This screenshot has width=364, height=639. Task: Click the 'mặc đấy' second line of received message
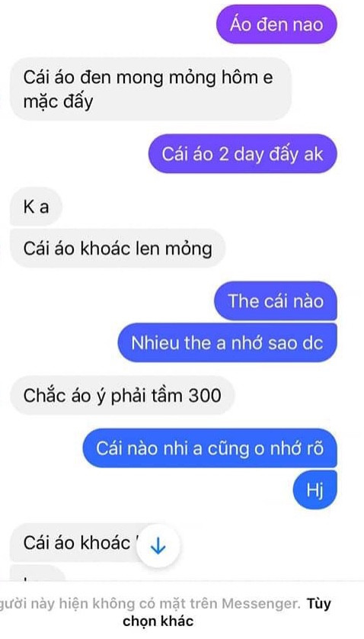tap(58, 101)
